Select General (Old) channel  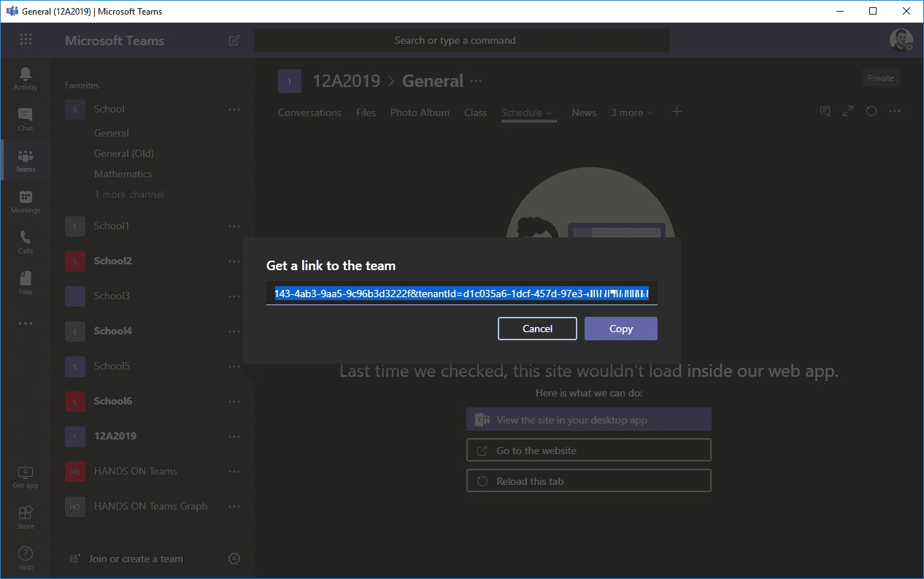(x=124, y=153)
